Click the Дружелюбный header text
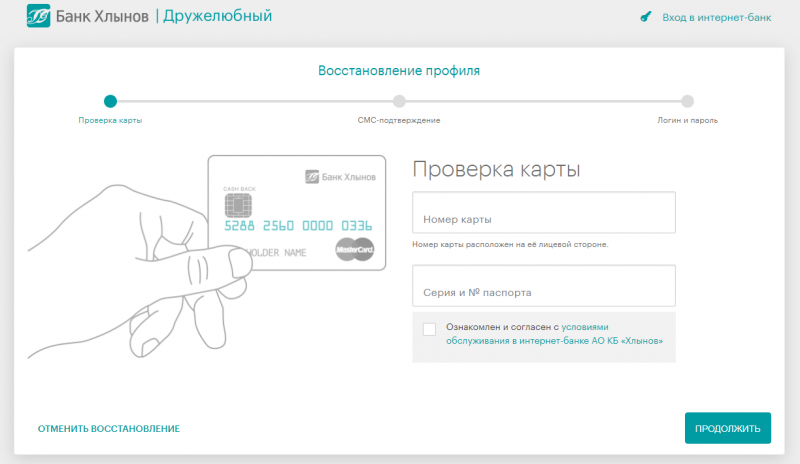 coord(217,16)
